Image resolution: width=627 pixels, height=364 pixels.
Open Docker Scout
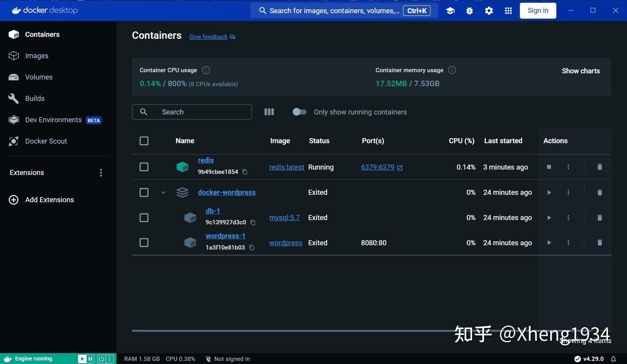pos(46,141)
